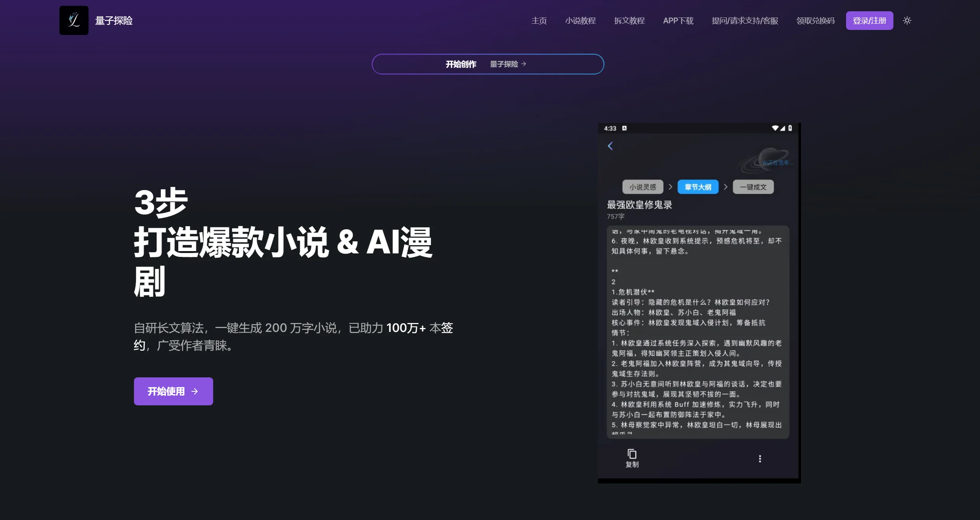Open the three-dot more options menu
980x520 pixels.
click(760, 459)
